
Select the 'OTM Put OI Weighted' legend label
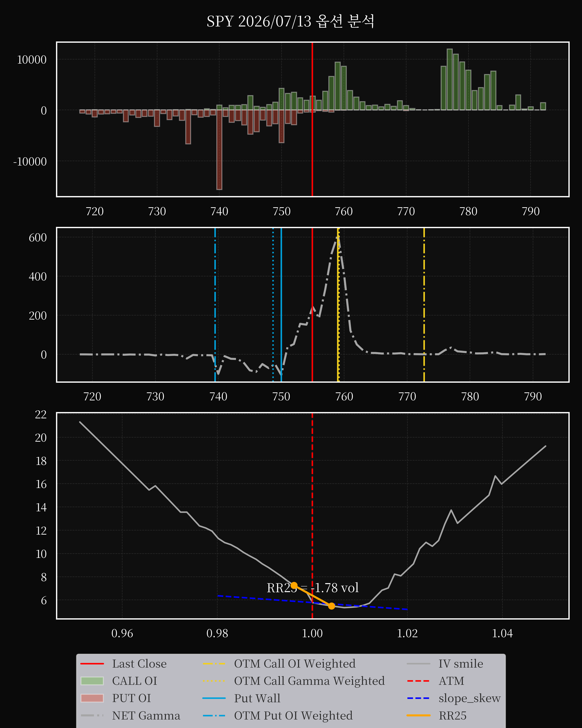tap(293, 716)
